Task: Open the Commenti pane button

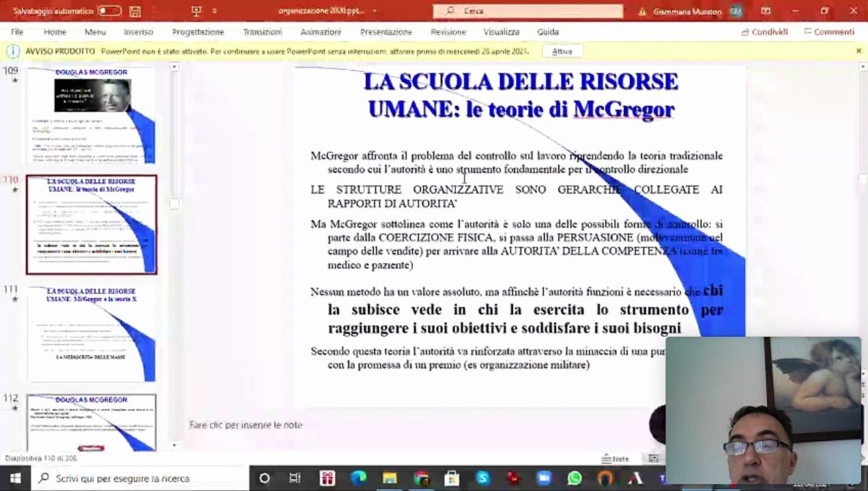Action: pyautogui.click(x=828, y=32)
